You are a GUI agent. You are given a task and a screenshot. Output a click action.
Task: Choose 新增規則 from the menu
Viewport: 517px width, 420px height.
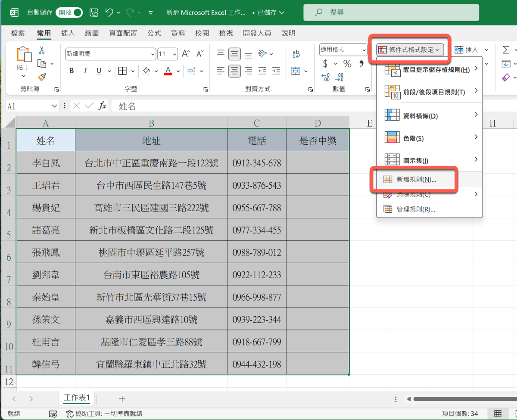416,180
